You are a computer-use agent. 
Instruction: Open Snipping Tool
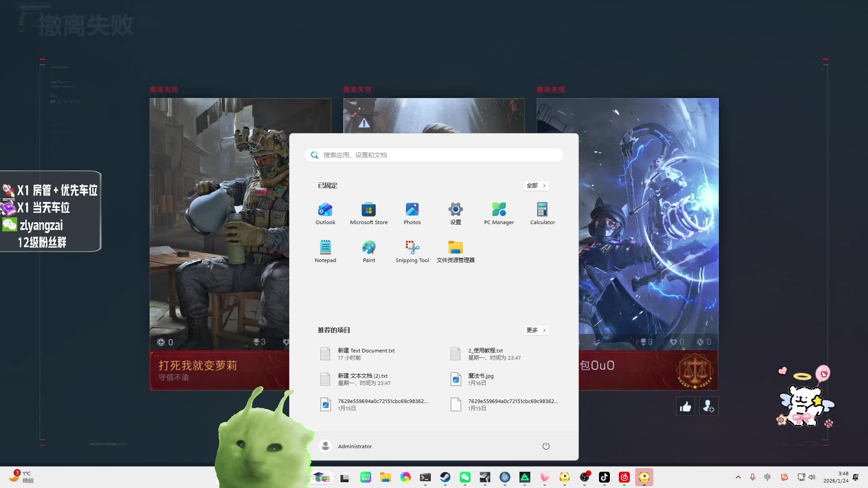[412, 251]
